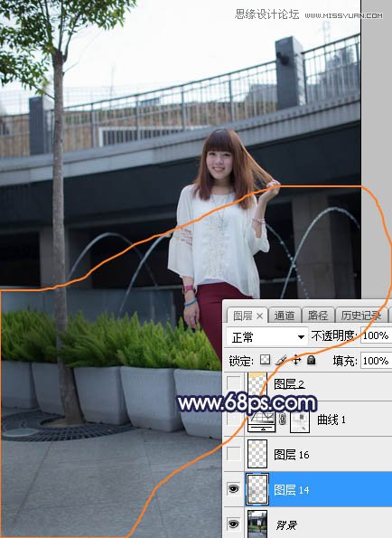This screenshot has height=538, width=392.
Task: Close the 图层 tab with its x
Action: 260,316
